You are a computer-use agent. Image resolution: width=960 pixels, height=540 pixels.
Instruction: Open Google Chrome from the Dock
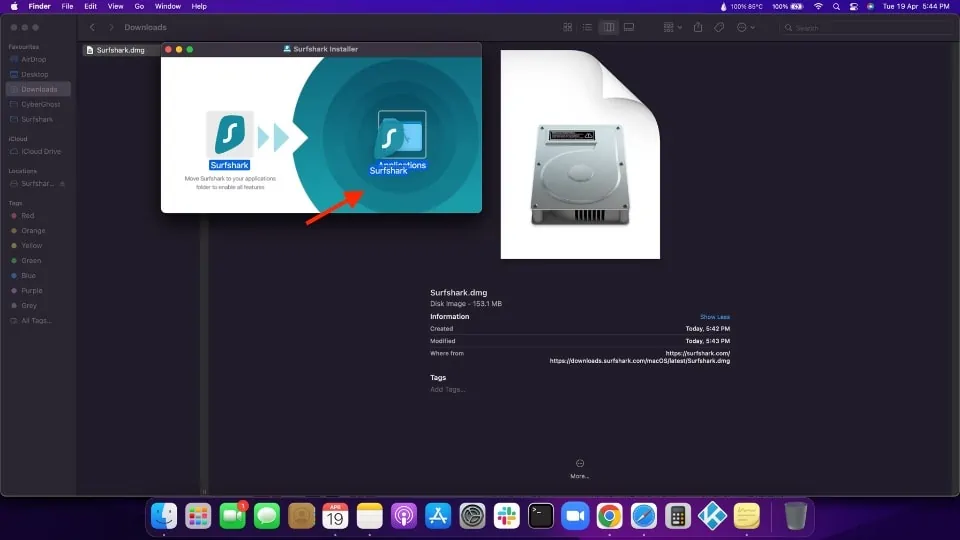click(610, 516)
